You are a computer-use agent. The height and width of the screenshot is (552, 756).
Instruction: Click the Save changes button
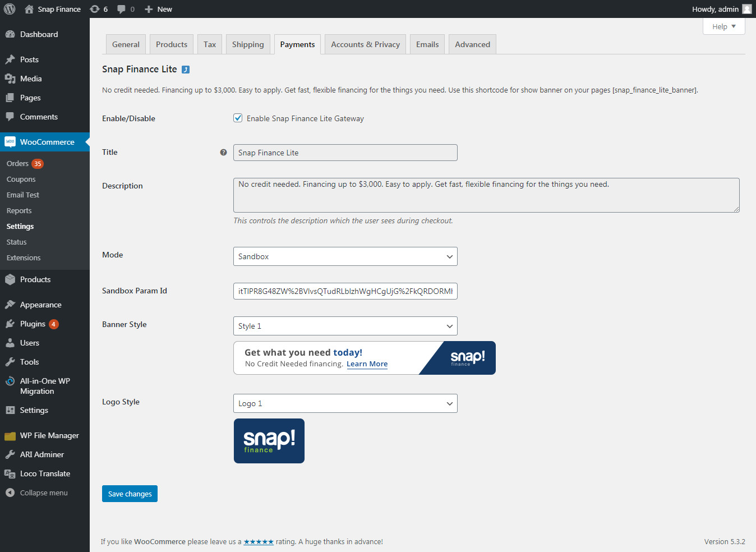(x=130, y=494)
